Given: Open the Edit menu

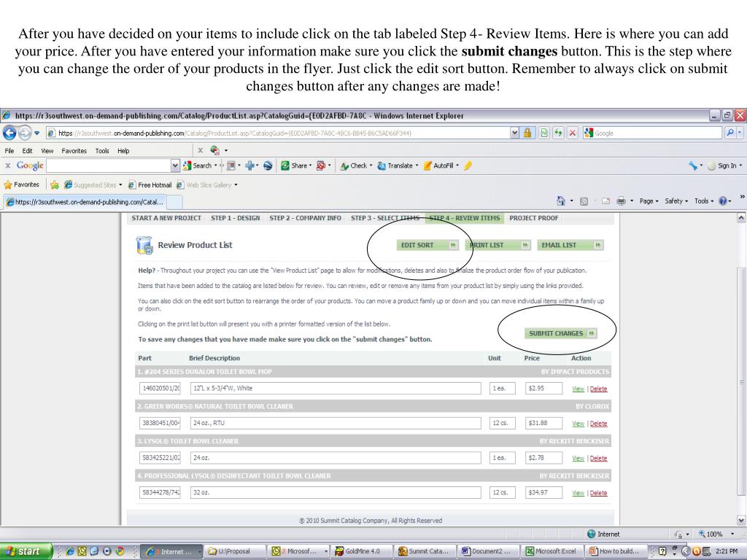Looking at the screenshot, I should (x=27, y=151).
